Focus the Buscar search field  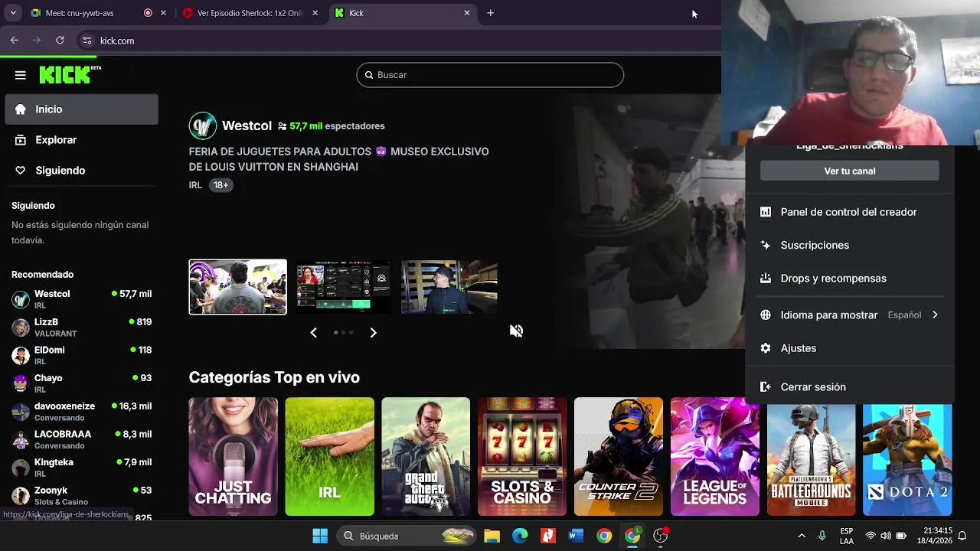(x=490, y=75)
